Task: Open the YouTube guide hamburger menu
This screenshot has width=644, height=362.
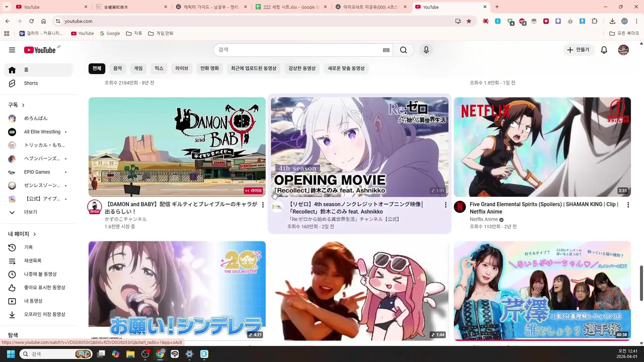Action: point(12,50)
